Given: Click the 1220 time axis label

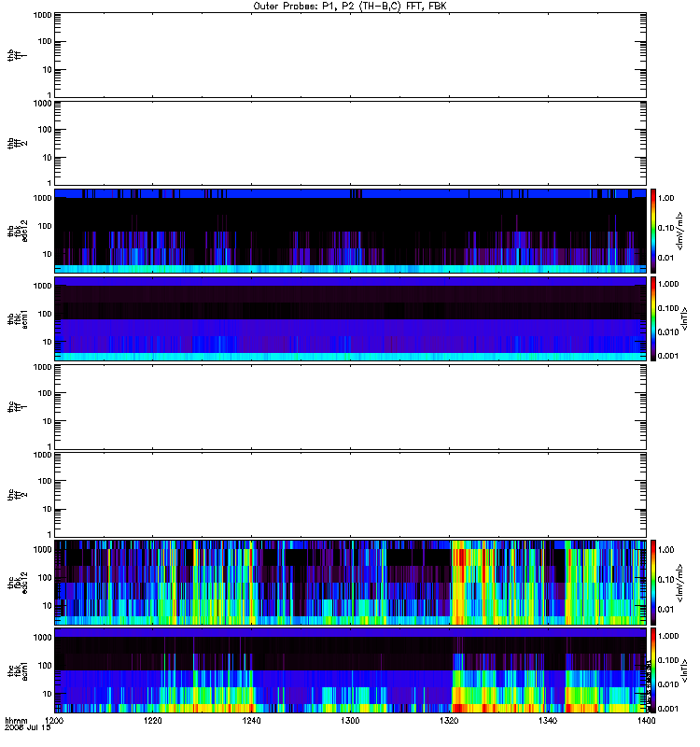Looking at the screenshot, I should click(x=152, y=720).
